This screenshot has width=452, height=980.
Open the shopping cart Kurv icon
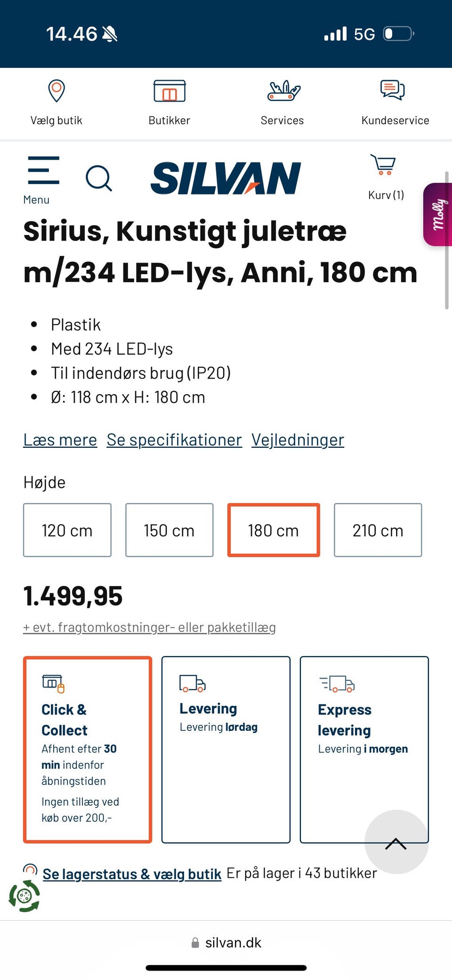384,166
